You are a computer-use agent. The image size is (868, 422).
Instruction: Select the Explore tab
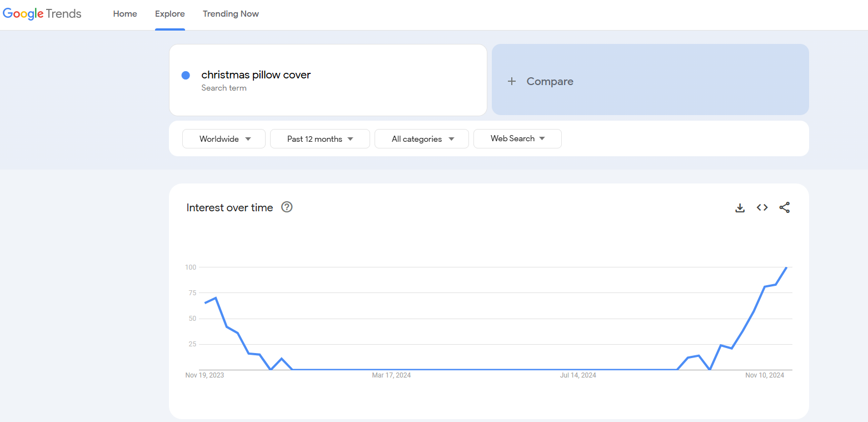(170, 14)
